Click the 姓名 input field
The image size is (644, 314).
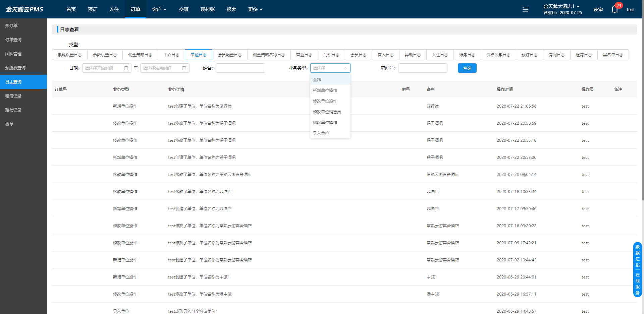(x=240, y=68)
